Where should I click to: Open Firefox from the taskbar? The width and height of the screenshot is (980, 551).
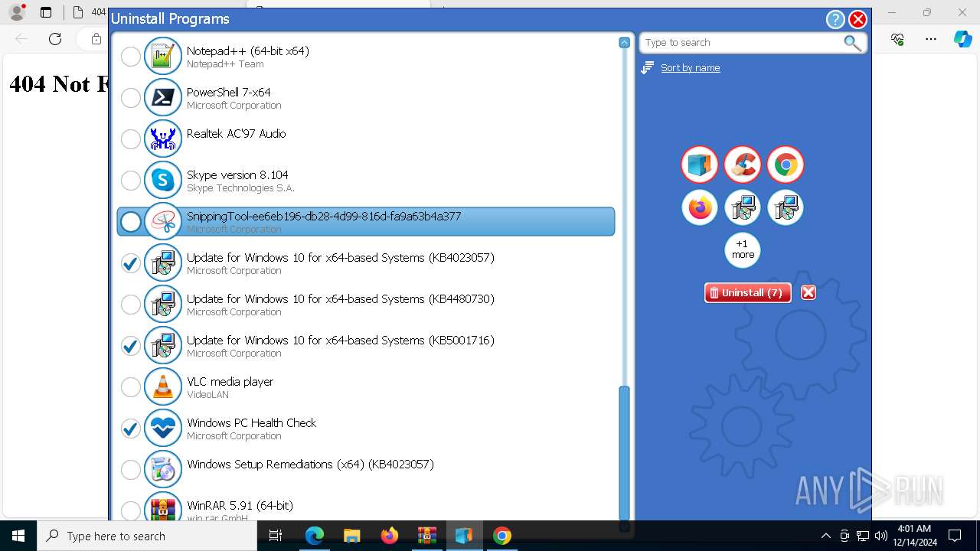(389, 536)
